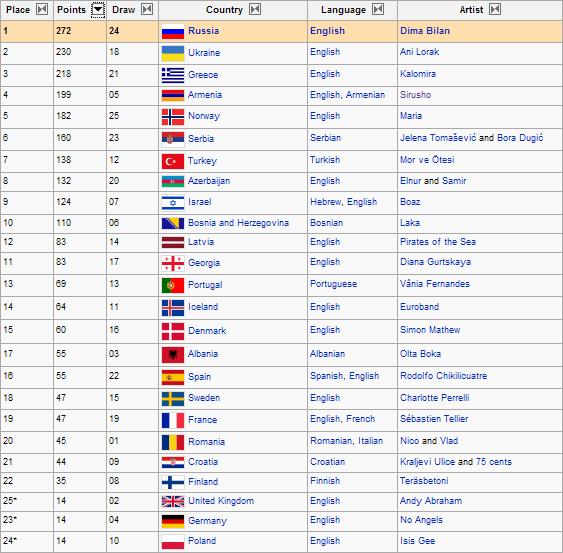Follow the Portuguese language link
Screen dimensions: 563x553
point(334,284)
